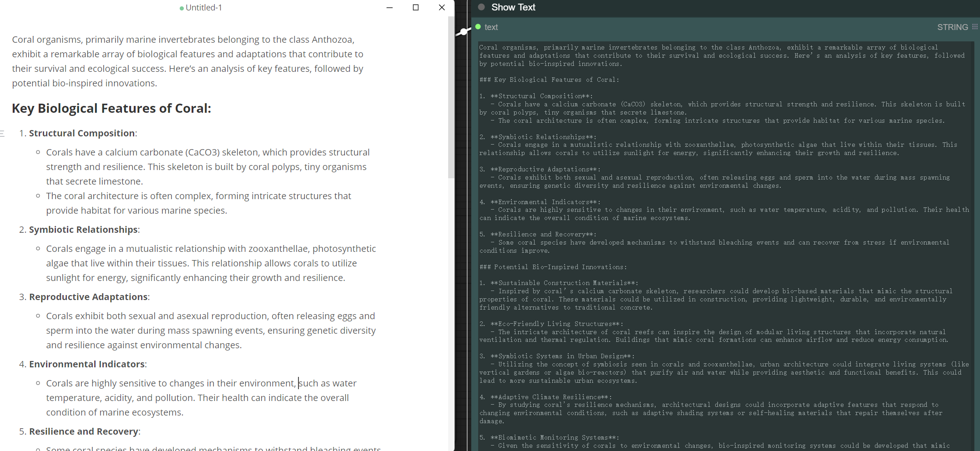
Task: Click the 'text' input label
Action: 491,27
